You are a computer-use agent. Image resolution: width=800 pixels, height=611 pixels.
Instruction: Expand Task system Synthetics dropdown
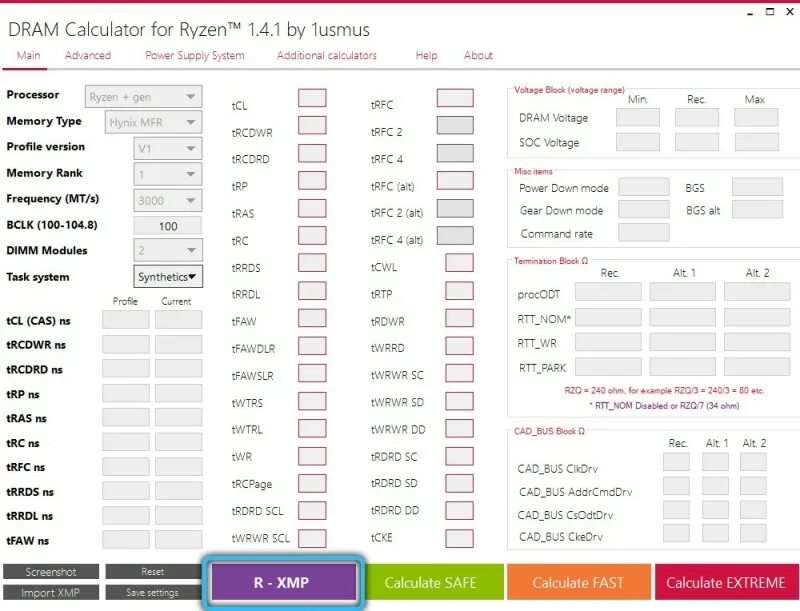click(168, 276)
